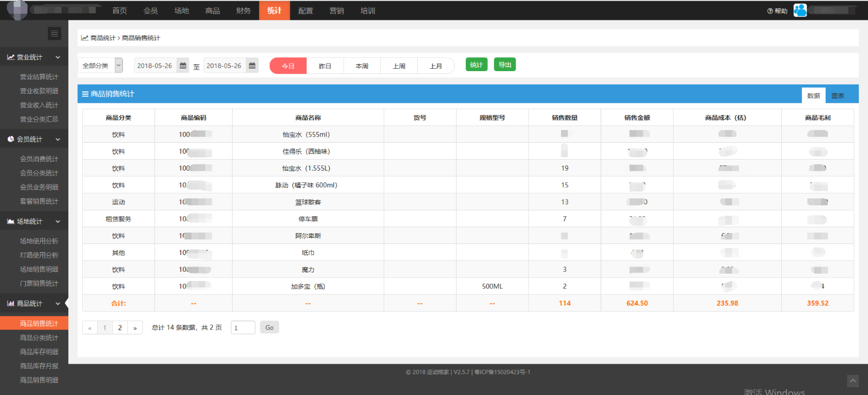Click the 场地统计 area chart icon
This screenshot has width=868, height=395.
pos(10,222)
